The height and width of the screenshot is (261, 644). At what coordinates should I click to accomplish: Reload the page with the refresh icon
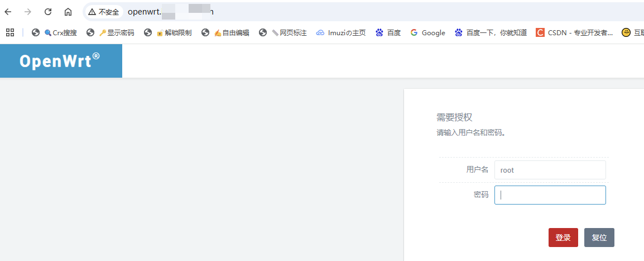click(47, 12)
